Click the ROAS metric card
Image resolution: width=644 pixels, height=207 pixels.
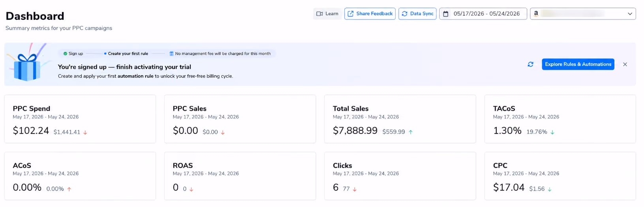(240, 176)
